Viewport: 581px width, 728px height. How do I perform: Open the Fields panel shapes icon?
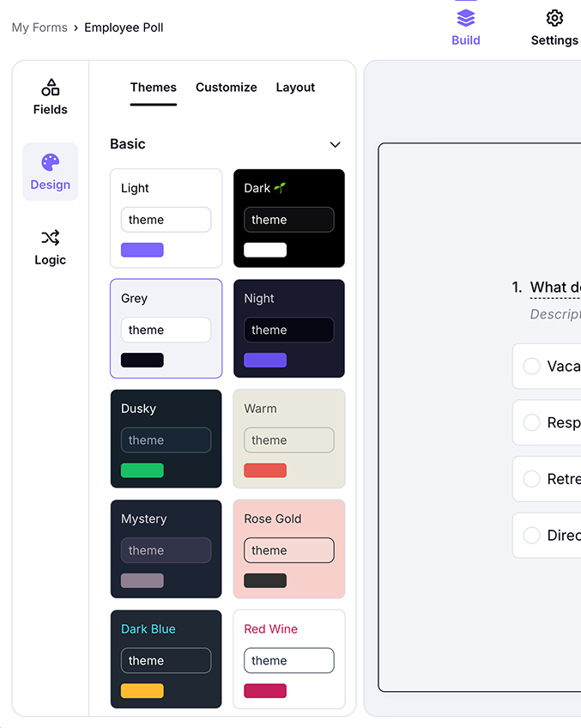[x=51, y=88]
